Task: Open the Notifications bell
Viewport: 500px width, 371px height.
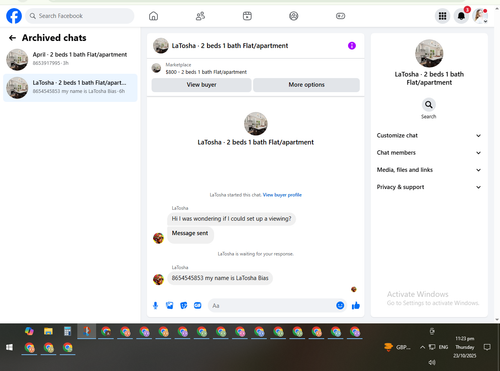Action: 461,16
